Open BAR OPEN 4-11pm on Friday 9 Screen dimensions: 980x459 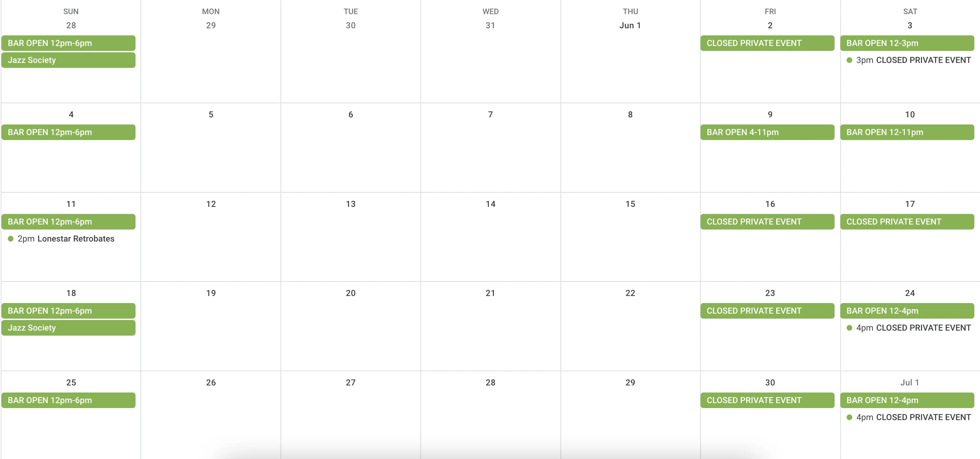coord(767,132)
